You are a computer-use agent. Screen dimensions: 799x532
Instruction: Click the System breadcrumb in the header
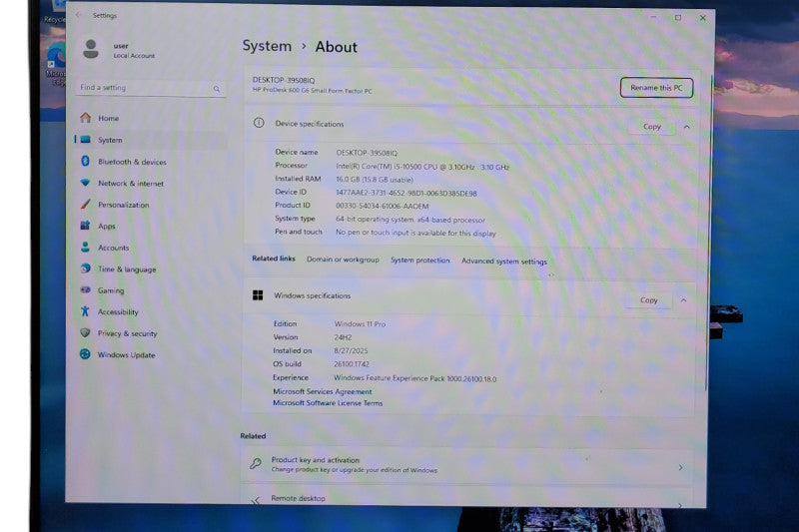pos(267,46)
